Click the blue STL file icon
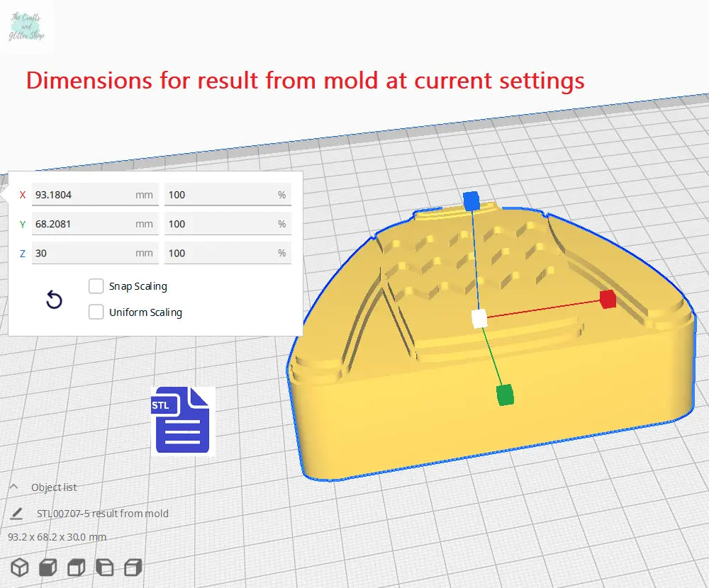 tap(182, 420)
